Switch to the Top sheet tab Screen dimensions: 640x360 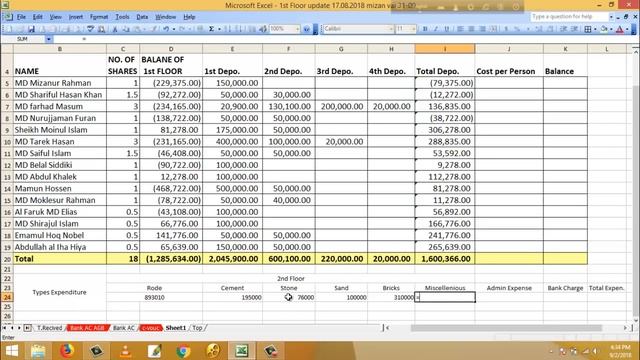pyautogui.click(x=198, y=328)
